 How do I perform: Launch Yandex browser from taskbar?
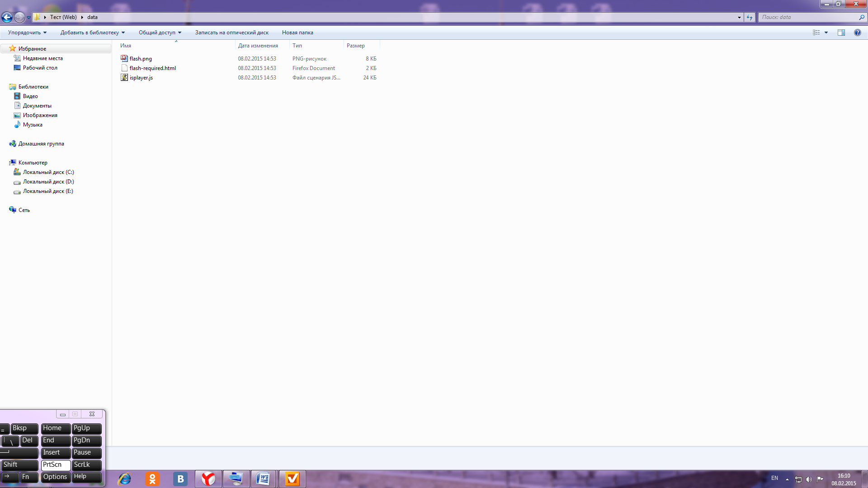pyautogui.click(x=208, y=479)
